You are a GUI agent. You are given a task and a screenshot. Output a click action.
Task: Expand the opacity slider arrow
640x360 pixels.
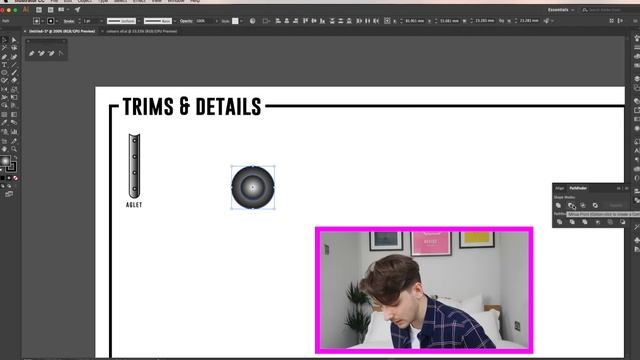(217, 21)
